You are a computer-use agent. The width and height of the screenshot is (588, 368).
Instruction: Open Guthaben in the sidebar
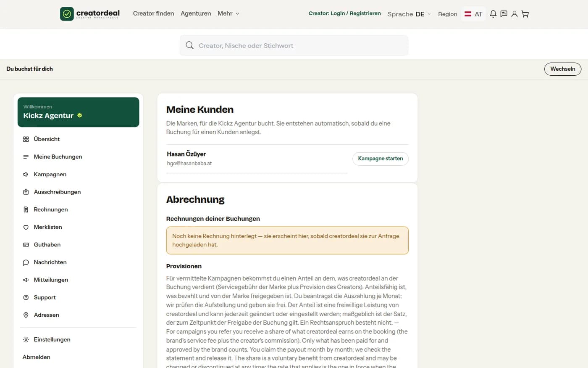[x=78, y=245]
